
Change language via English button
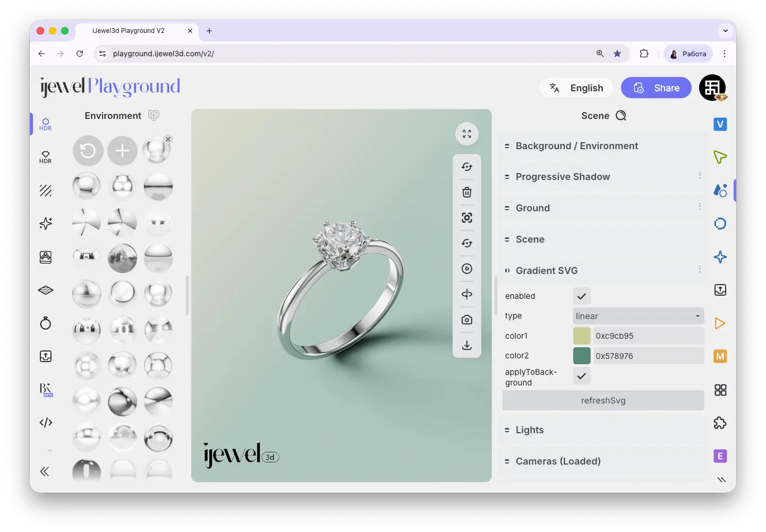[576, 88]
